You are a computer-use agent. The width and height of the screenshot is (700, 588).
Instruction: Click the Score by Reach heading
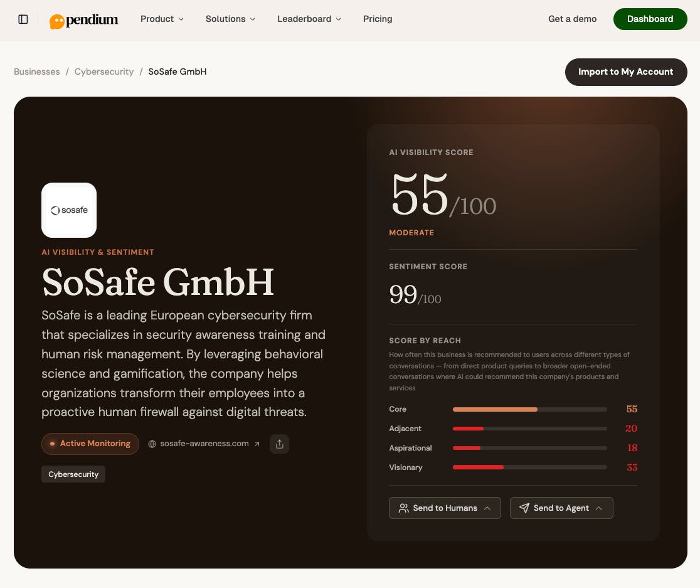(x=425, y=341)
